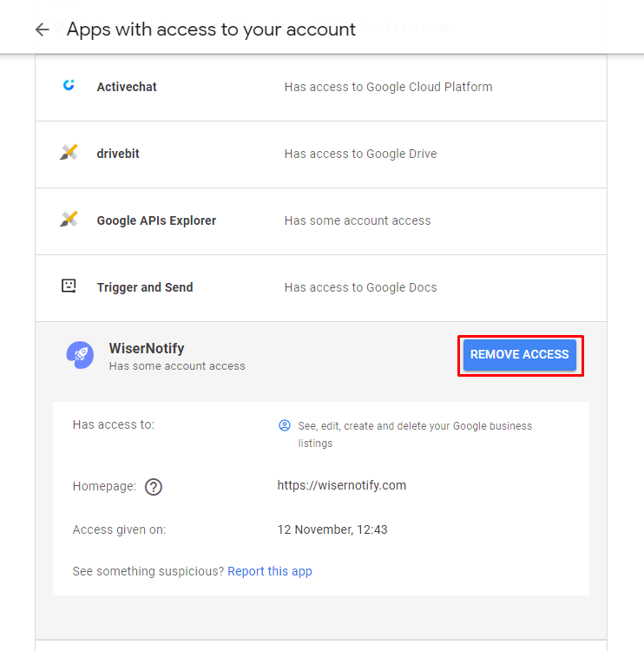Expand the drivebit app row
Screen dimensions: 644x651
tap(321, 155)
